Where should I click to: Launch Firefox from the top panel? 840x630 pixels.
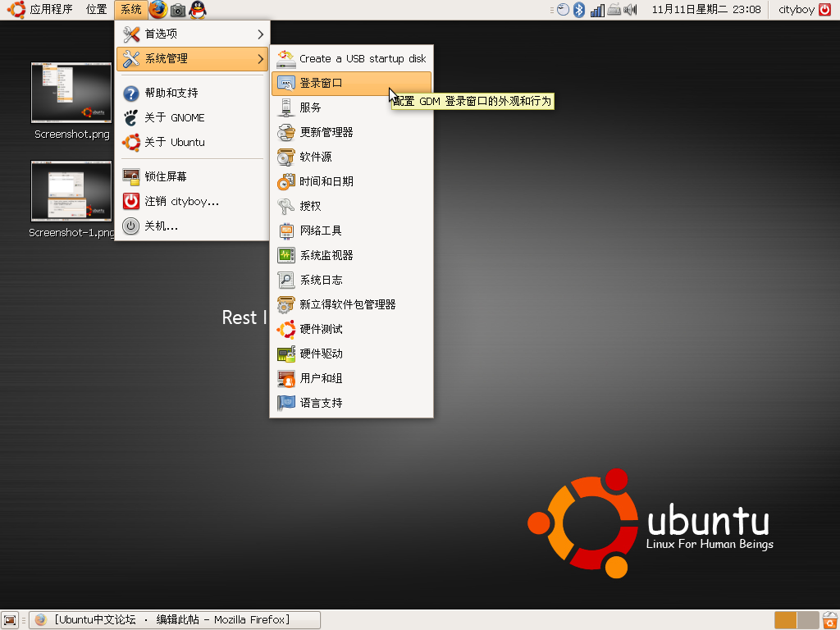pyautogui.click(x=158, y=10)
